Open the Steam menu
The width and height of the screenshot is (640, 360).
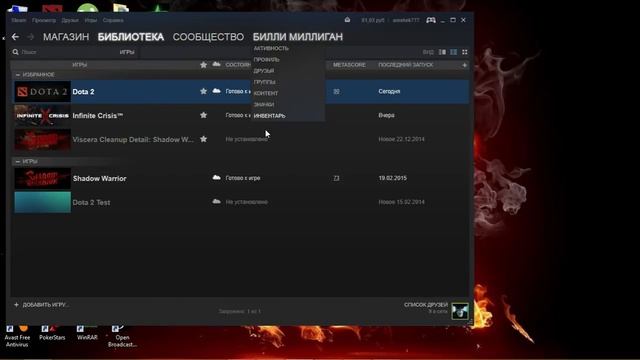pyautogui.click(x=19, y=20)
